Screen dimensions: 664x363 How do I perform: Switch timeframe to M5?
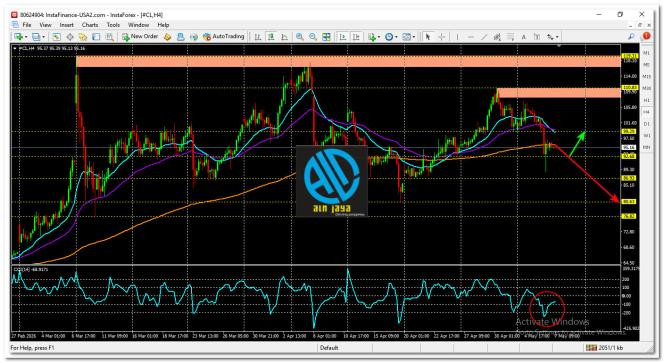(646, 65)
